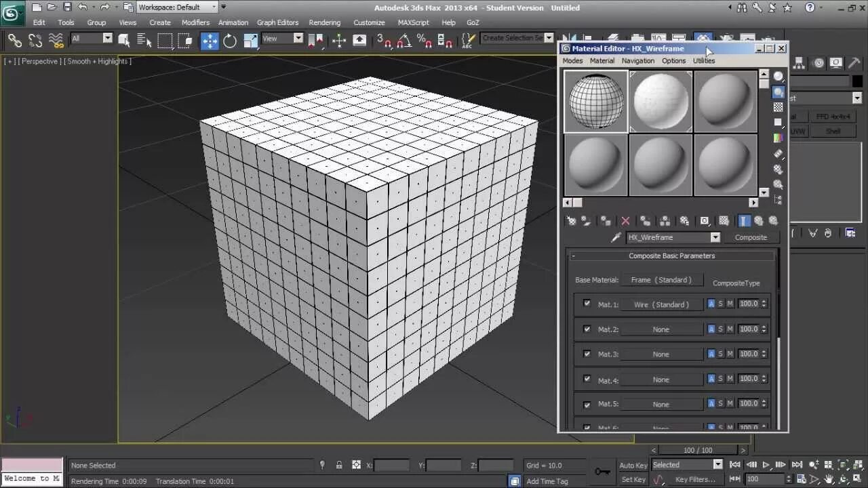Open Material Editor Navigation menu
The image size is (868, 488).
[638, 61]
